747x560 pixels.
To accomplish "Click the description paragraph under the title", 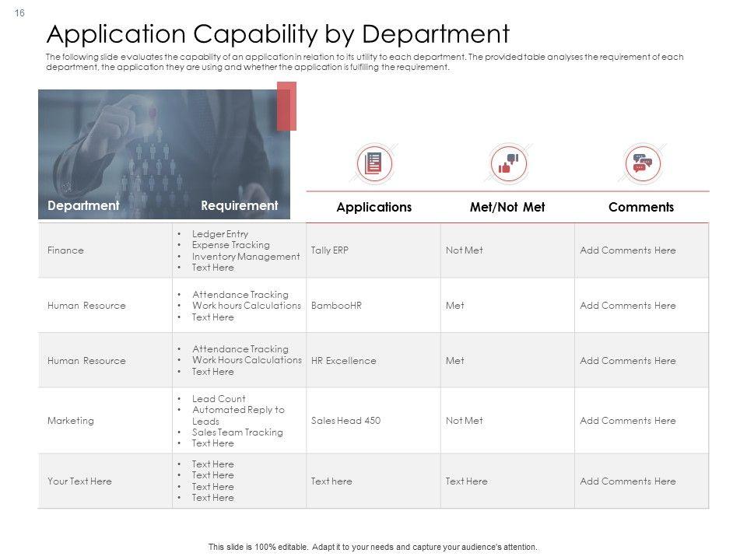I will tap(364, 62).
